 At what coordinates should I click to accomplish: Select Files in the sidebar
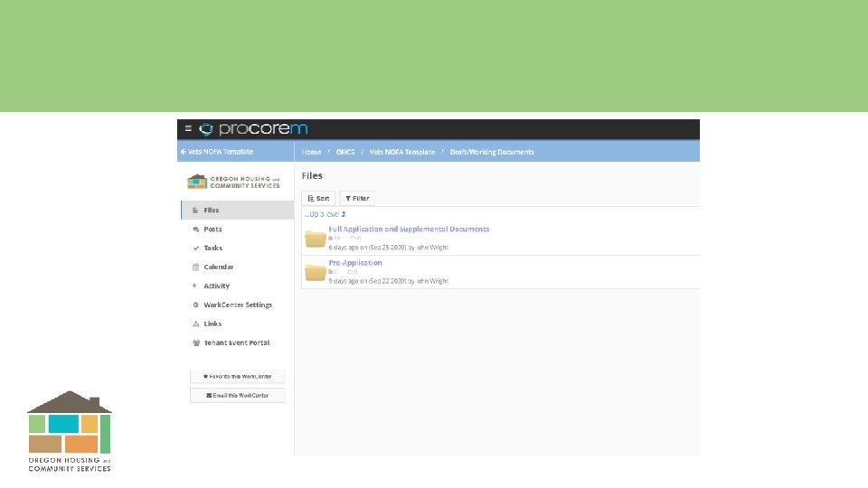[x=238, y=211]
